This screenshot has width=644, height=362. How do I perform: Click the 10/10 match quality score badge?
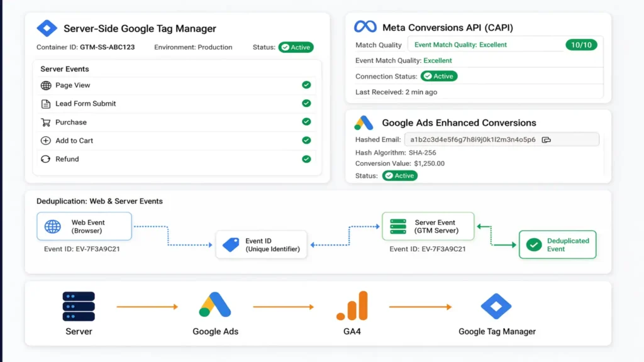[581, 45]
